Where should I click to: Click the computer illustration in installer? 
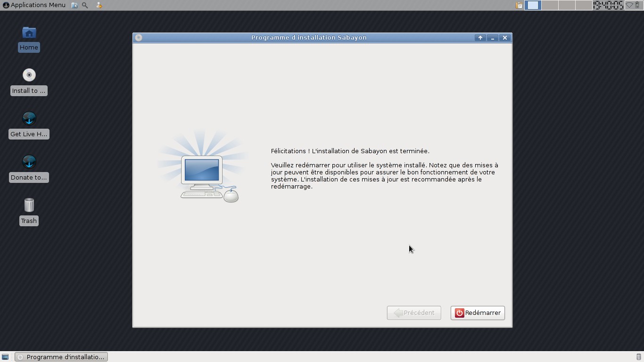(x=204, y=167)
